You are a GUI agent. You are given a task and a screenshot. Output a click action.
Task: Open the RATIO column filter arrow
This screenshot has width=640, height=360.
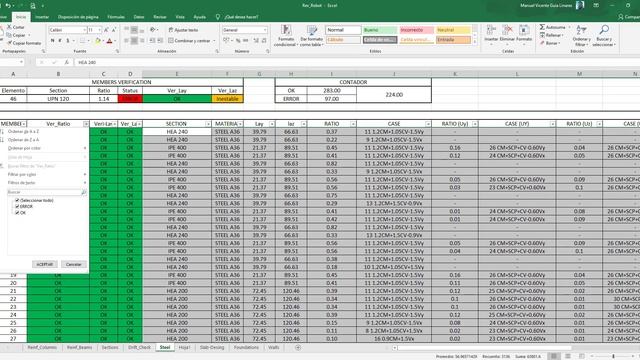pyautogui.click(x=353, y=124)
